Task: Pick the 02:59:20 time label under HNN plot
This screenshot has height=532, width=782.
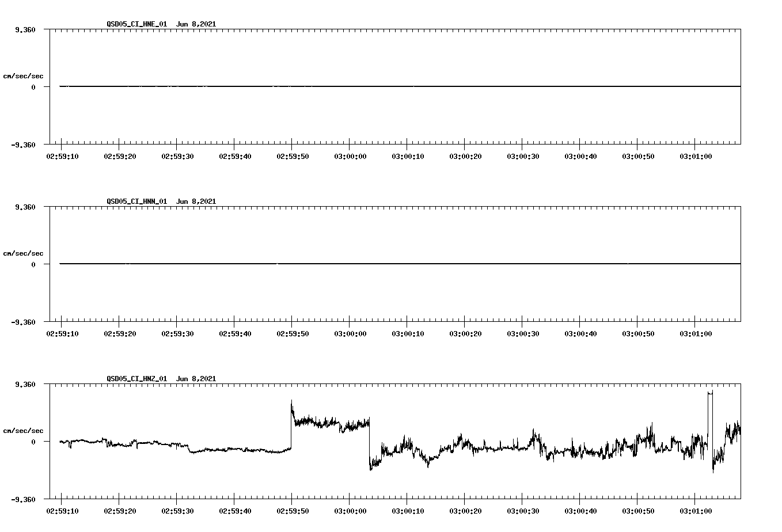Action: (120, 333)
